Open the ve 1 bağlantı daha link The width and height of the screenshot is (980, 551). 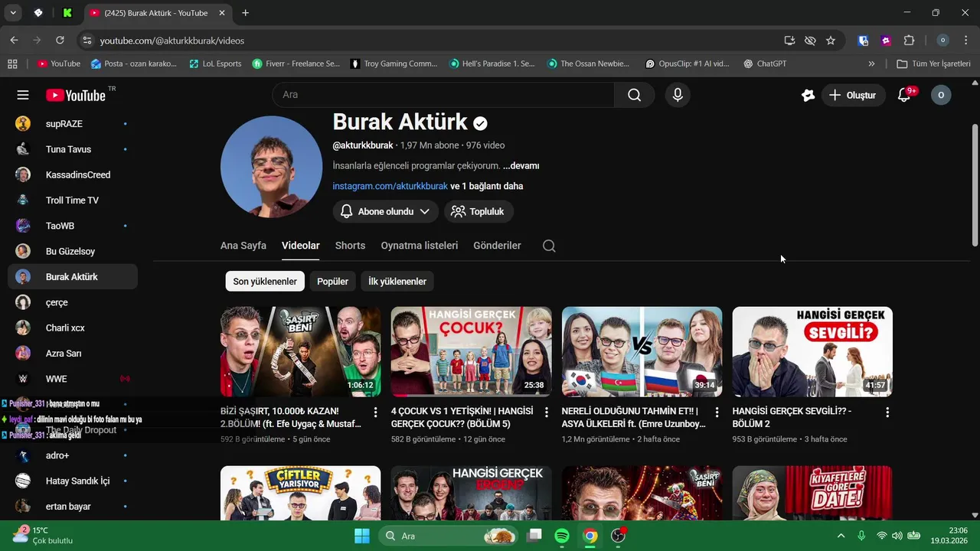click(487, 186)
